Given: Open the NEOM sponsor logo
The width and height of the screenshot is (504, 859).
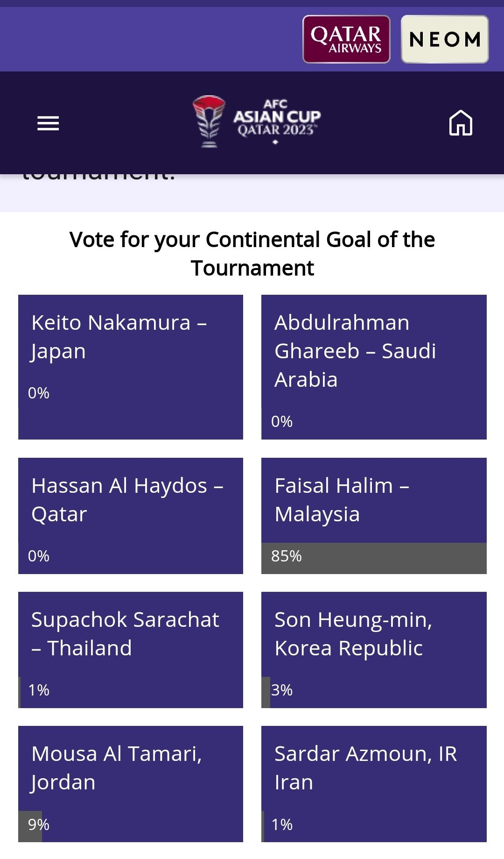Looking at the screenshot, I should (445, 39).
